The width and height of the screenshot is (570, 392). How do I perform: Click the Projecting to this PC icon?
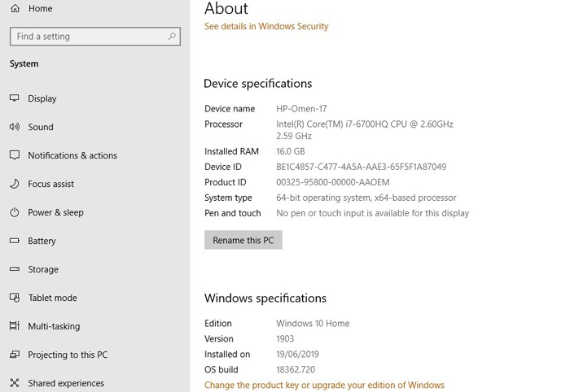point(15,355)
